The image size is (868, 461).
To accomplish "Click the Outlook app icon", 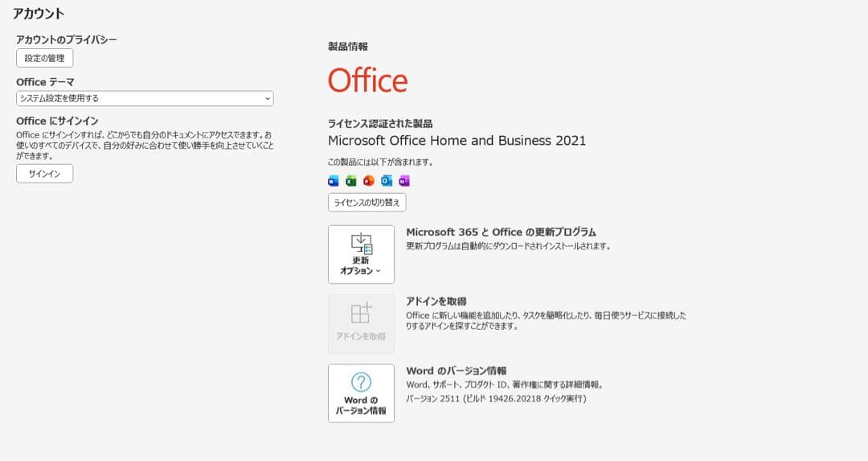I will tap(387, 181).
